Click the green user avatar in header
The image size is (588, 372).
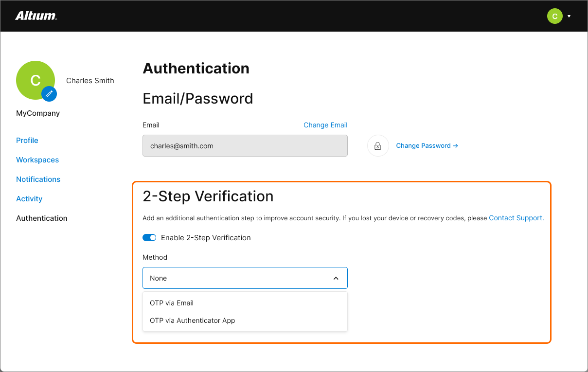click(x=555, y=16)
